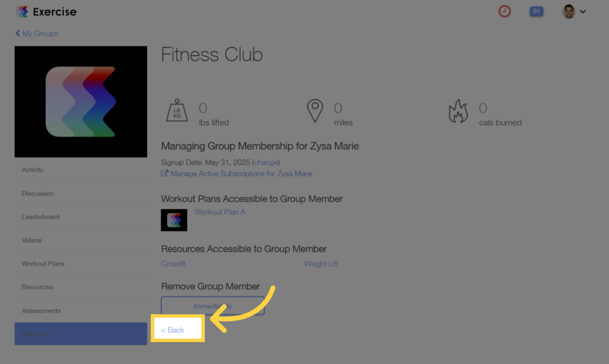Expand the profile dropdown arrow
This screenshot has width=609, height=364.
[583, 12]
